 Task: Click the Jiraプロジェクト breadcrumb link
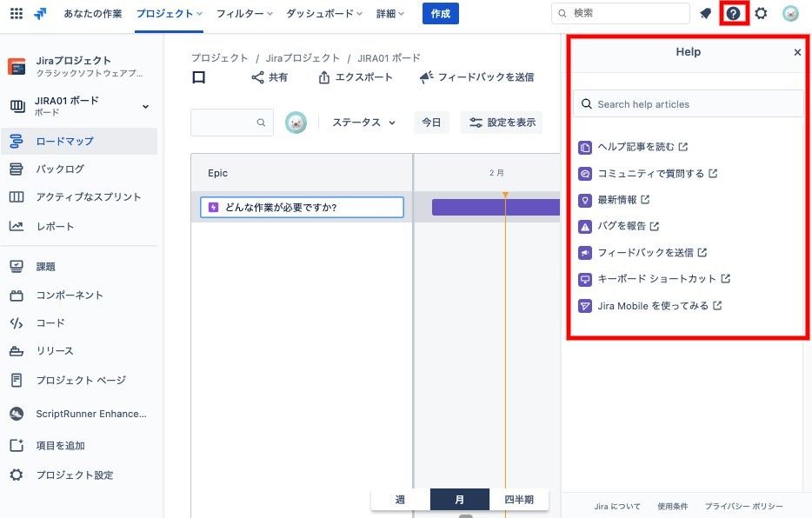click(303, 58)
